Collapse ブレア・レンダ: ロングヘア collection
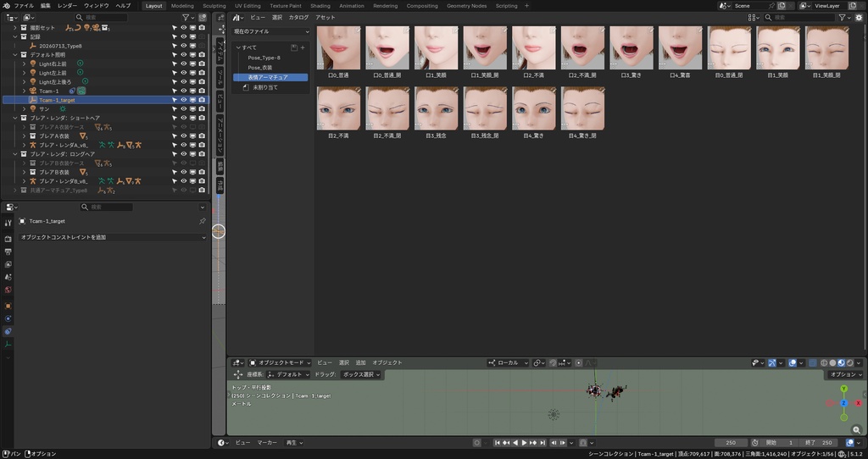The height and width of the screenshot is (459, 868). pyautogui.click(x=15, y=154)
